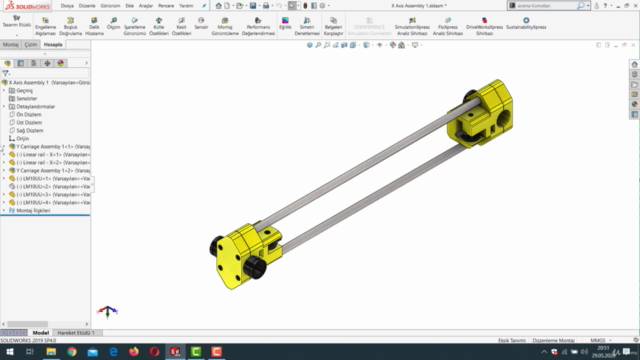
Task: Expand the LM10UU<4> tree node
Action: click(4, 202)
